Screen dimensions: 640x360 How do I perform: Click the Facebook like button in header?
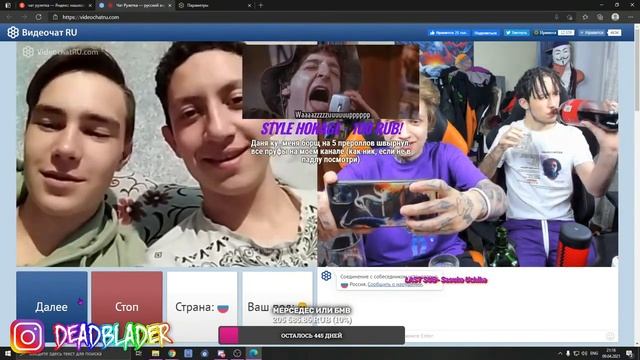(448, 33)
